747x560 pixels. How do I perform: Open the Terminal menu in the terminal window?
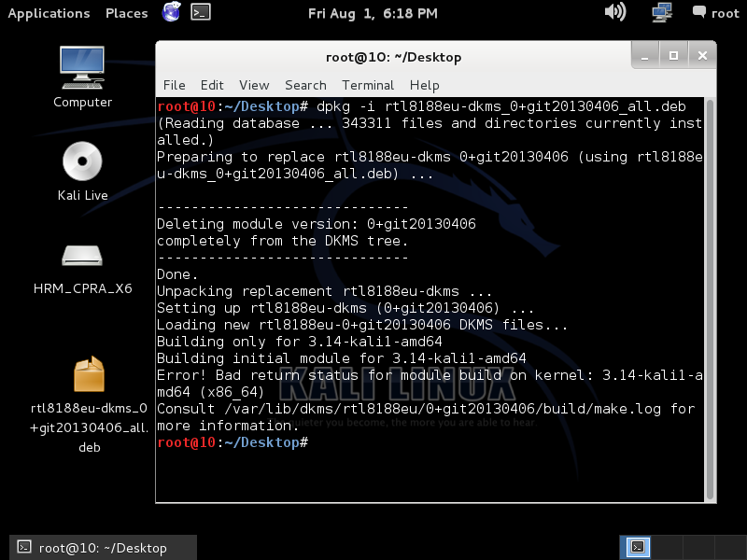[x=367, y=85]
